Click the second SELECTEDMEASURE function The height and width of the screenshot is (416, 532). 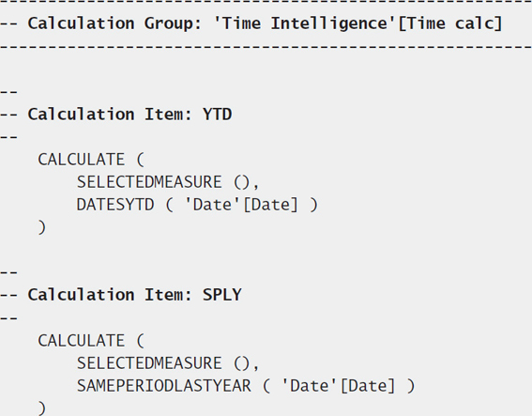[149, 363]
